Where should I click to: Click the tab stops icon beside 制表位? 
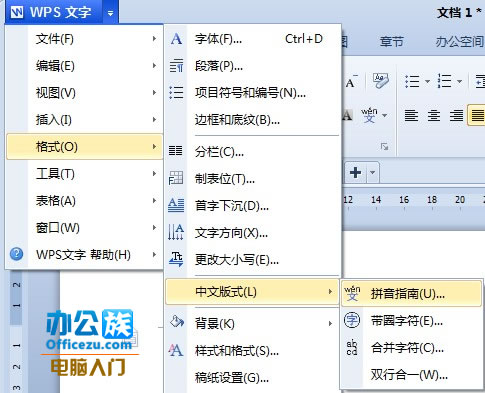[x=176, y=178]
